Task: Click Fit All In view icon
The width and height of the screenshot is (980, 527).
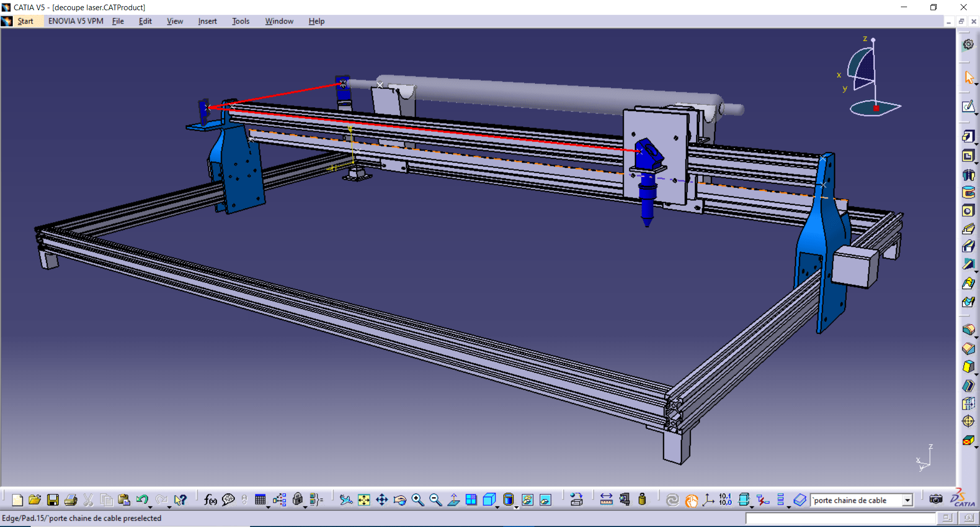Action: point(363,500)
